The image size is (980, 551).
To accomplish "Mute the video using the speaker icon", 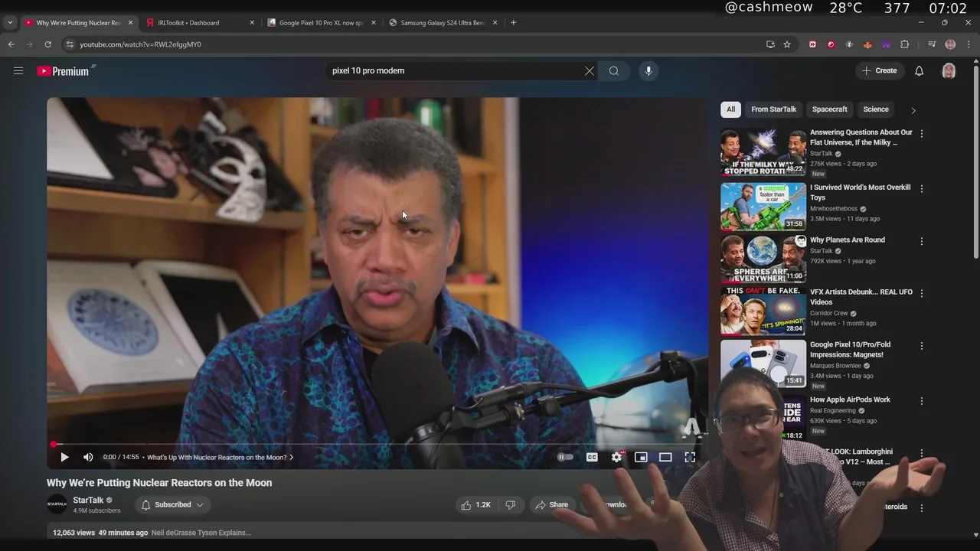I will [88, 457].
